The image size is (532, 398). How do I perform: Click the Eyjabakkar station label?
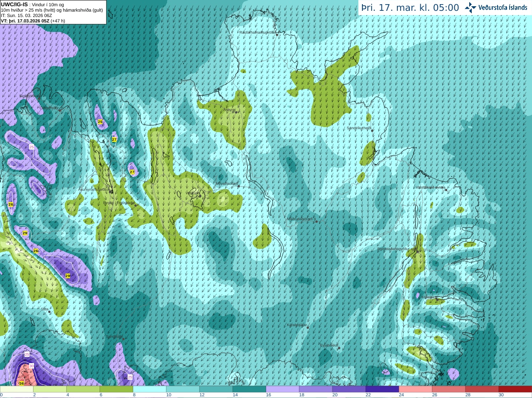(329, 345)
